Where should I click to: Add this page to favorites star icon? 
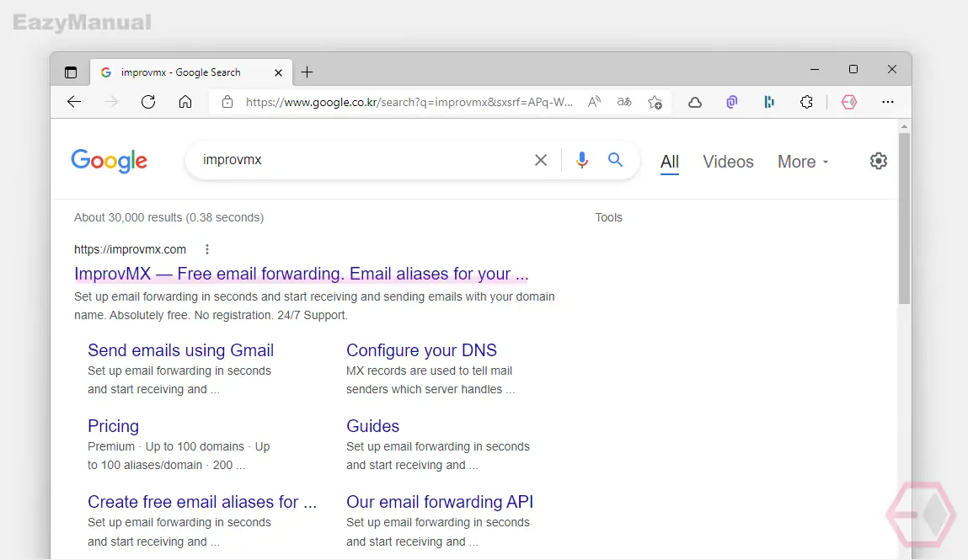click(655, 103)
